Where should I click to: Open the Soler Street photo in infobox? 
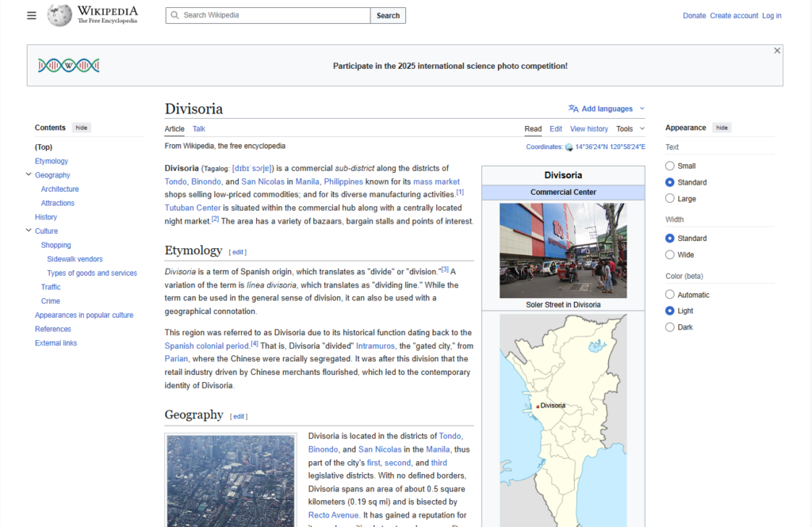point(563,250)
